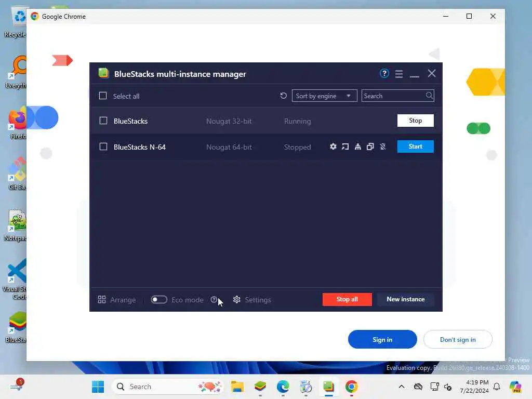The height and width of the screenshot is (399, 532).
Task: Open Copilot preview icon in taskbar
Action: pyautogui.click(x=515, y=387)
